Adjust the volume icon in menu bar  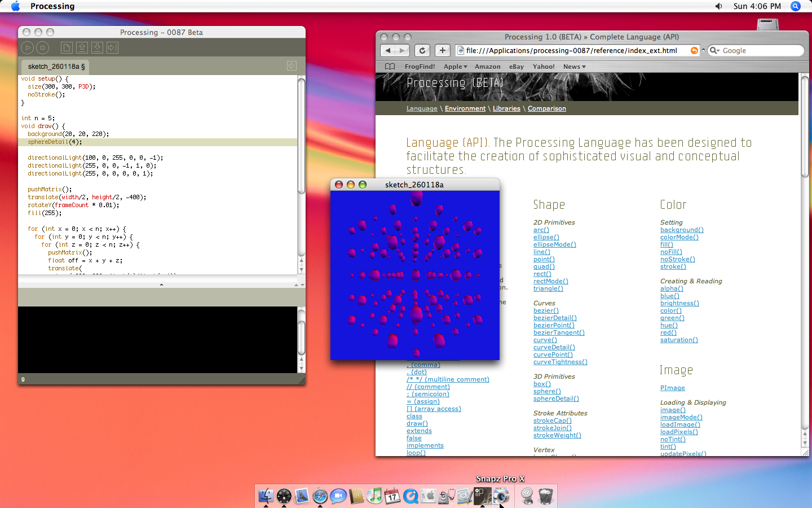(718, 6)
